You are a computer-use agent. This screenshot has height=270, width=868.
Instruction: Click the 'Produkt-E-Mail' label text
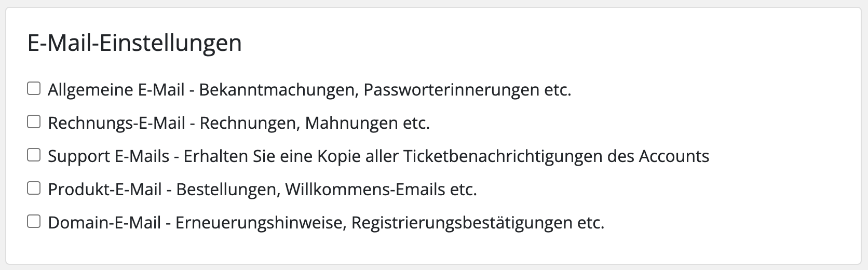pyautogui.click(x=105, y=190)
